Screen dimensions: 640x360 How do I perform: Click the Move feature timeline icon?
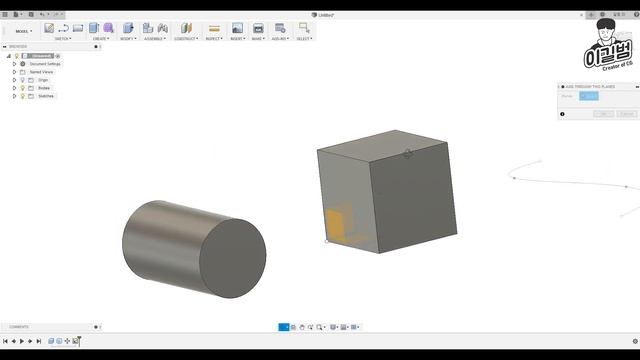pyautogui.click(x=67, y=341)
